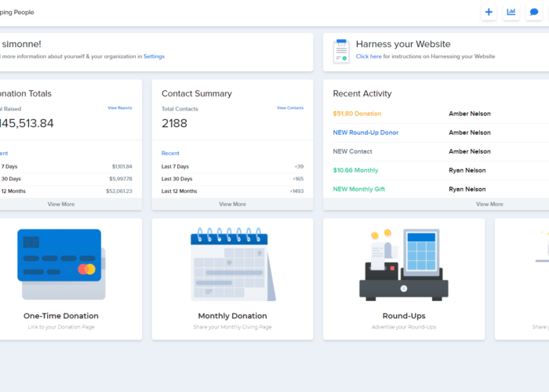The width and height of the screenshot is (549, 392).
Task: Click the cash register Round-Ups illustration
Action: click(x=404, y=265)
